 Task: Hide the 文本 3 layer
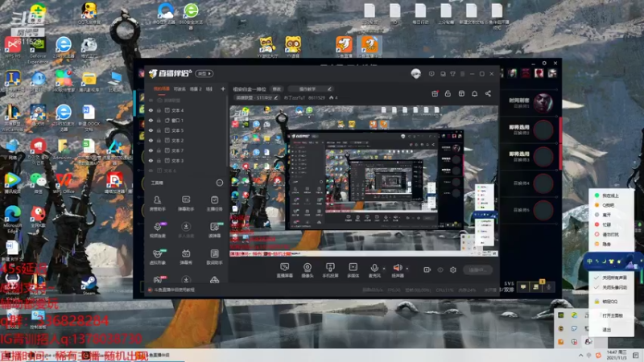[x=151, y=160]
